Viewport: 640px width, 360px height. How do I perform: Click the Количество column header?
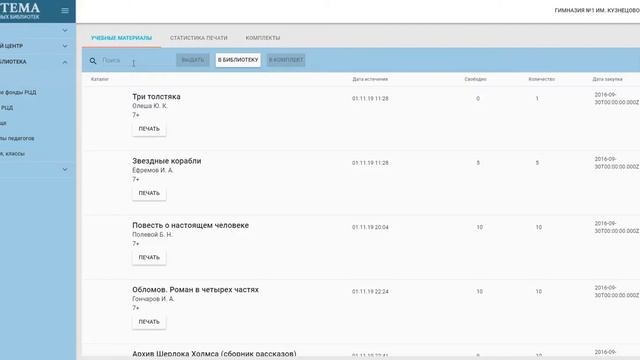click(x=542, y=79)
